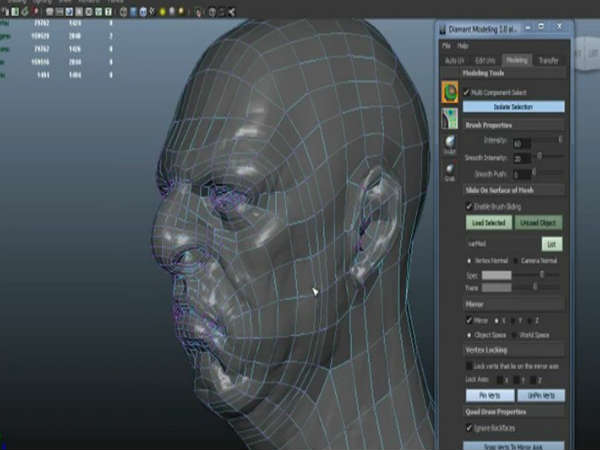Enable Lock verts on the mirror axis

click(470, 367)
